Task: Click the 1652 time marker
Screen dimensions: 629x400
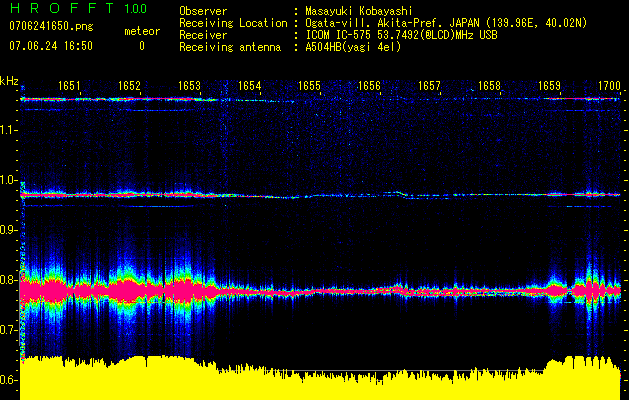Action: coord(130,85)
